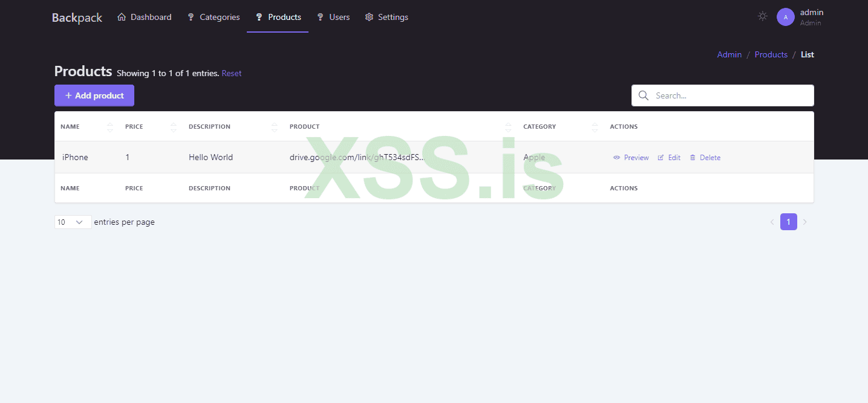868x403 pixels.
Task: Click the footer Name column label
Action: pyautogui.click(x=70, y=189)
